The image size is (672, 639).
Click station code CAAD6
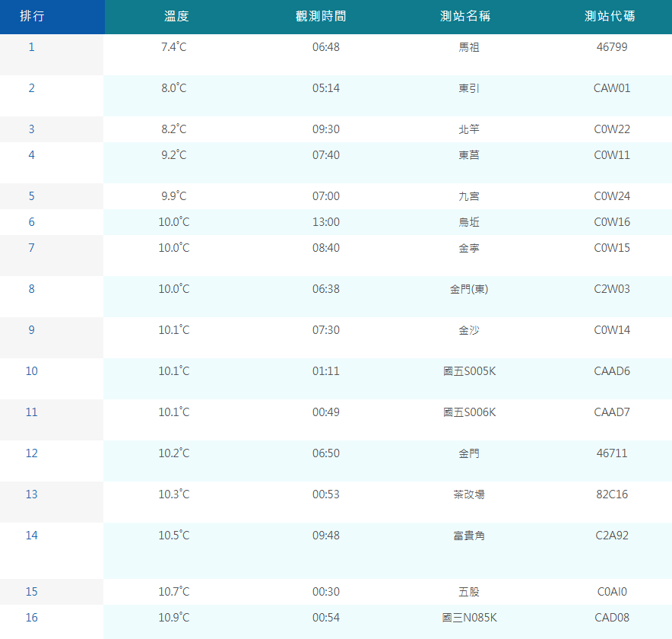(612, 371)
